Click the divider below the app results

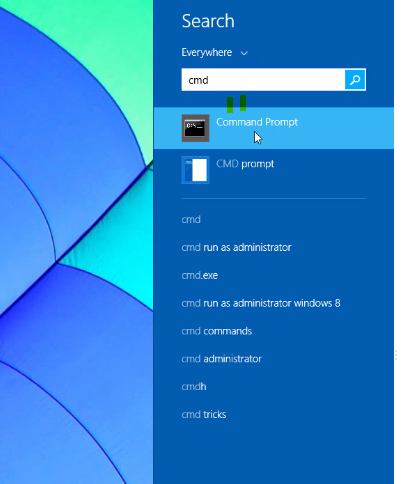[x=274, y=199]
